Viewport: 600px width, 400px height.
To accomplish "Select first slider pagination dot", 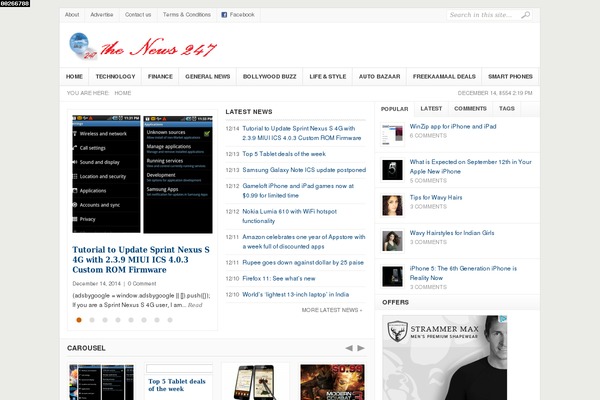I will (x=79, y=320).
